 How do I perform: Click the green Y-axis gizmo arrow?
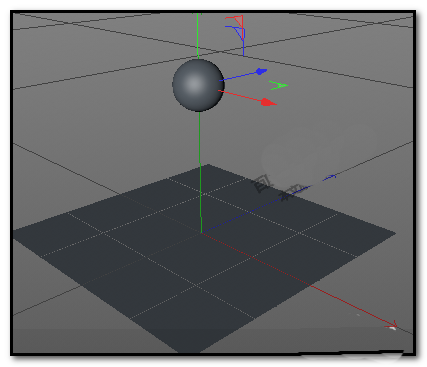pos(278,85)
